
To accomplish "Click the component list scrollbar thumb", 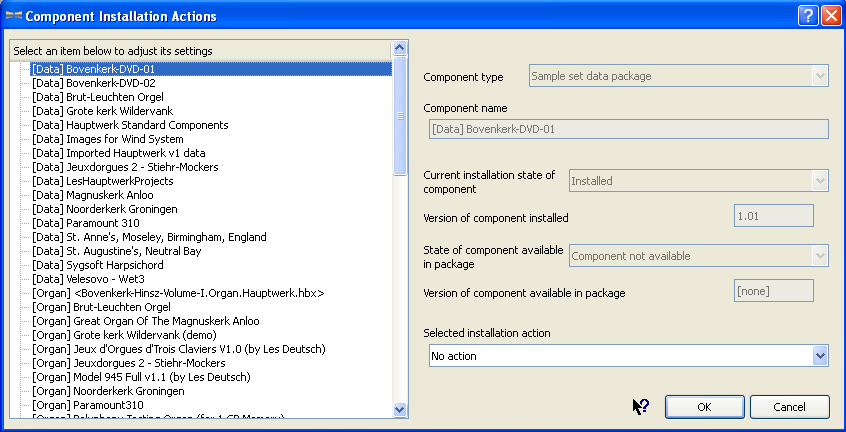I will (x=400, y=115).
